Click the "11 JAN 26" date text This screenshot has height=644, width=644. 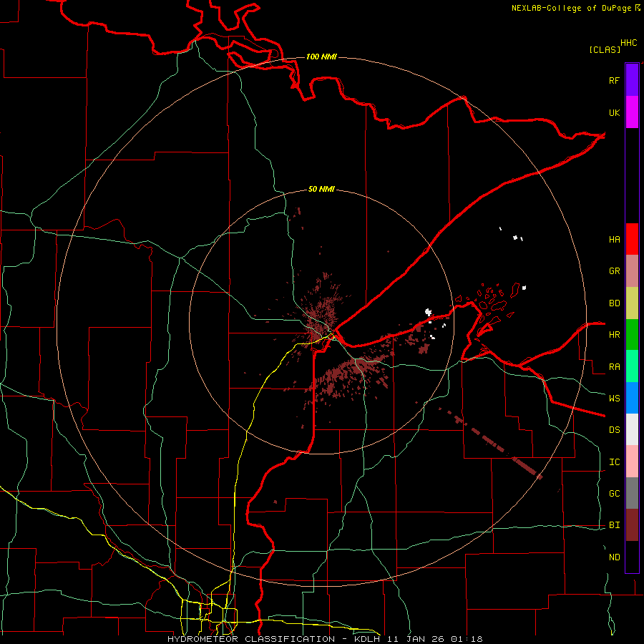click(x=416, y=639)
